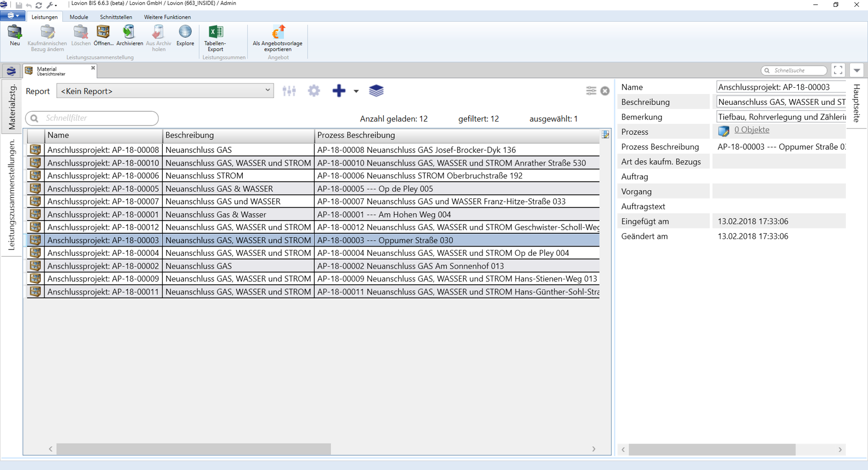The height and width of the screenshot is (470, 868).
Task: Expand dropdown arrow next to plus icon
Action: (x=356, y=91)
